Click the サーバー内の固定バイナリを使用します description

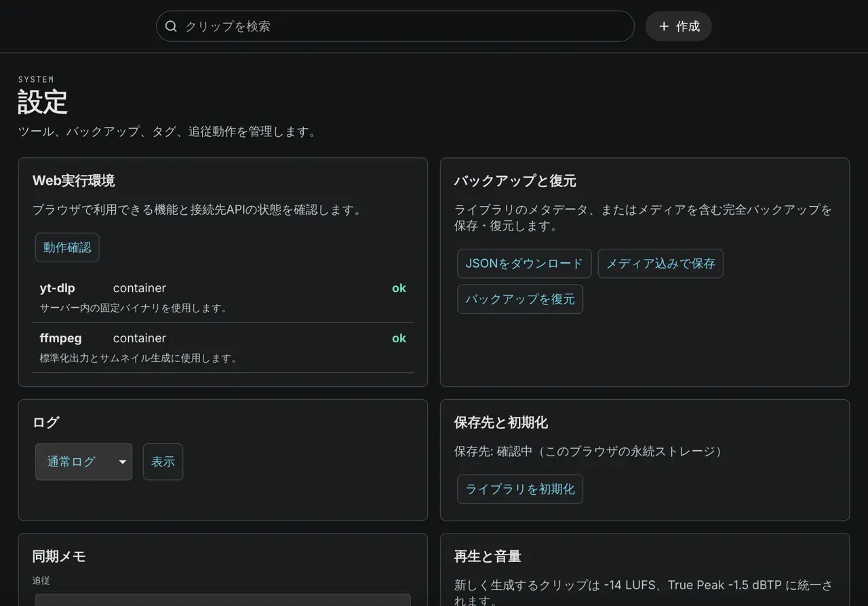click(x=133, y=308)
